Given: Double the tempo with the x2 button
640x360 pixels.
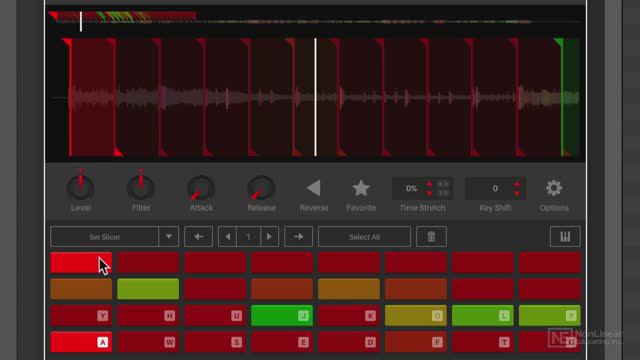Looking at the screenshot, I should 443,184.
